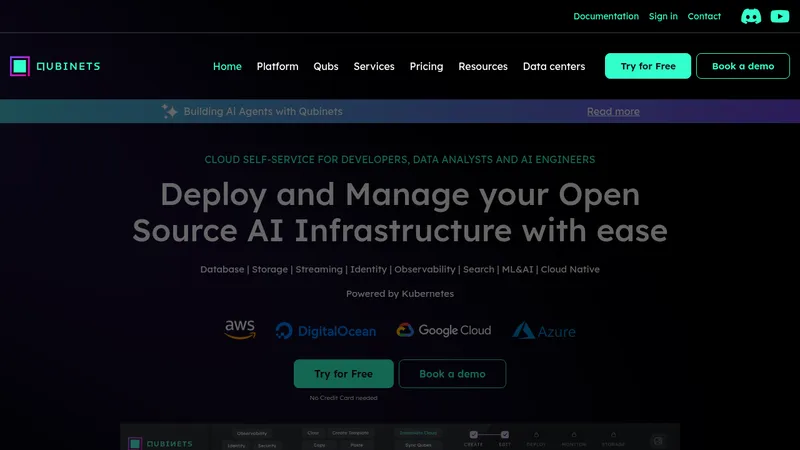Screen dimensions: 800x450
Task: Open the Resources menu
Action: point(483,66)
